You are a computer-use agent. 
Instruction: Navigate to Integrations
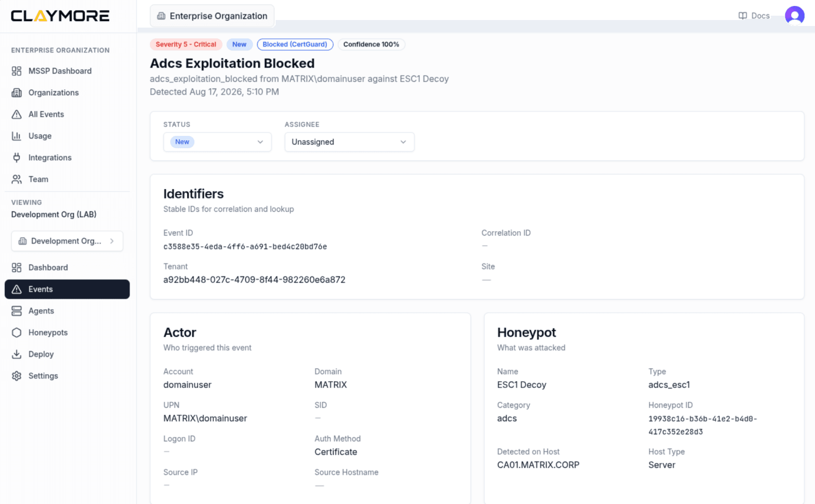coord(67,158)
